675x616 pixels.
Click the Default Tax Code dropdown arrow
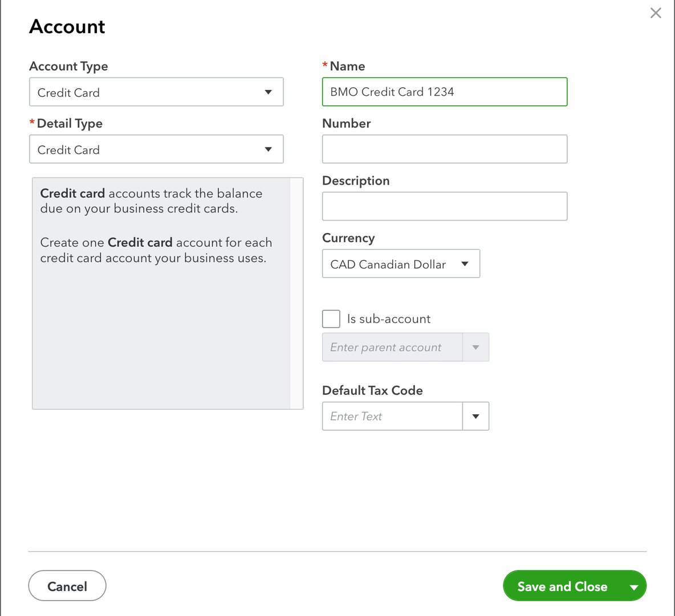(x=475, y=416)
